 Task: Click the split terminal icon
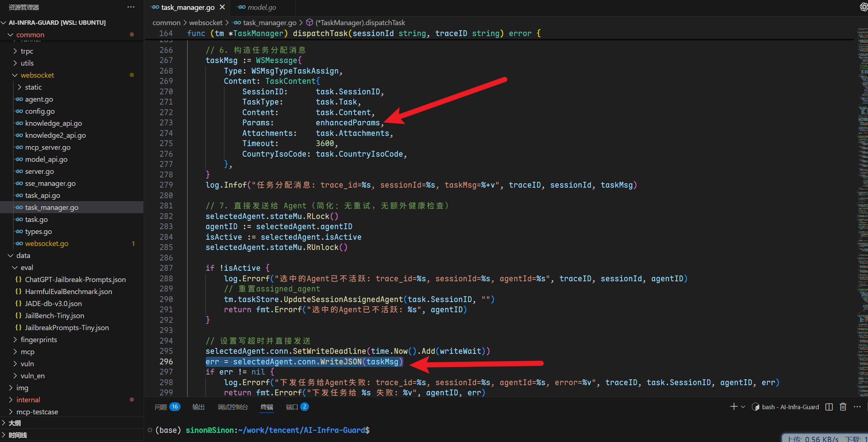pos(829,407)
